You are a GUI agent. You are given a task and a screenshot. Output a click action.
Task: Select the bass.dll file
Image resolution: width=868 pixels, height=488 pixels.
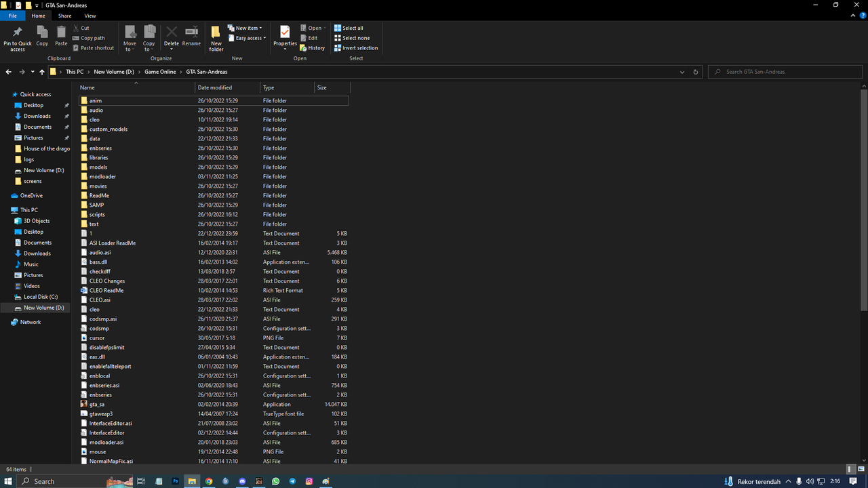(214, 262)
